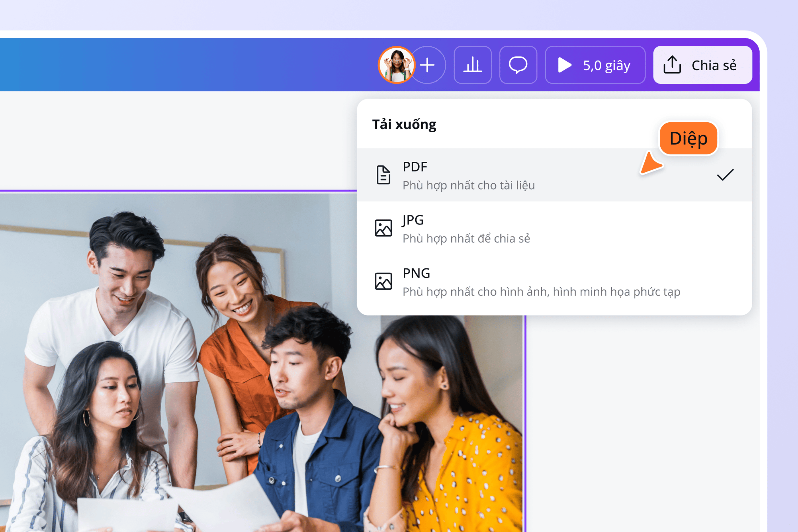
Task: Open the user profile avatar
Action: click(397, 65)
